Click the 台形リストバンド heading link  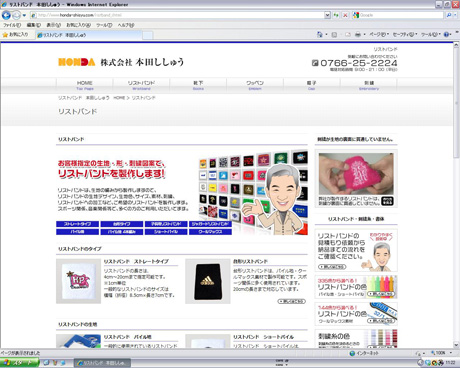click(250, 262)
